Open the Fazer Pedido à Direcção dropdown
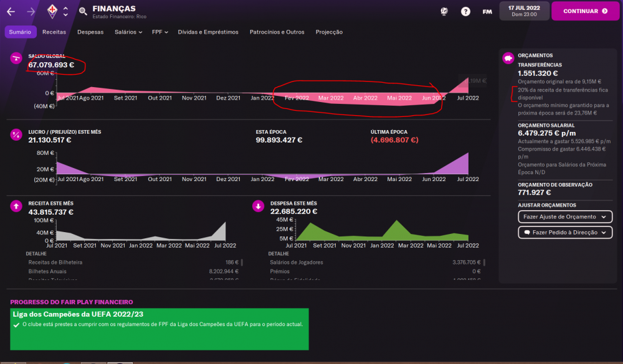The width and height of the screenshot is (623, 364). [x=565, y=232]
